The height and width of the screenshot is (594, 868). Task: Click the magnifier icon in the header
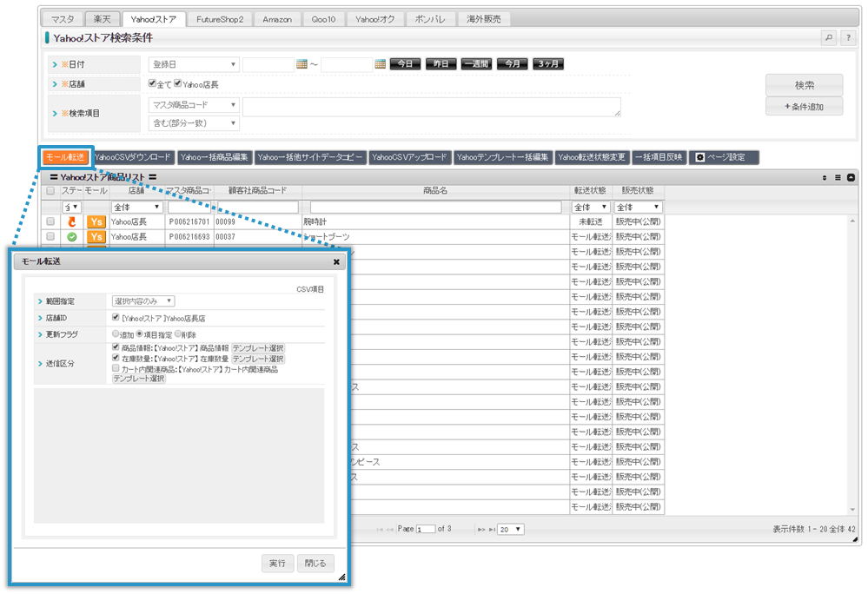pyautogui.click(x=829, y=37)
